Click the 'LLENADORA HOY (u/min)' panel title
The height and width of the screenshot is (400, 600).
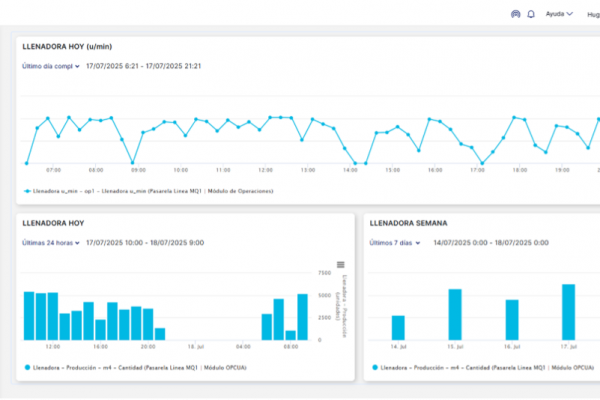[66, 47]
